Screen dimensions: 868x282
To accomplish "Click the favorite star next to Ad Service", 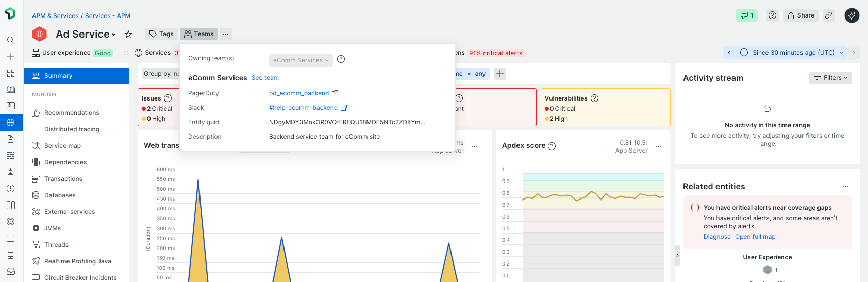I will [128, 35].
